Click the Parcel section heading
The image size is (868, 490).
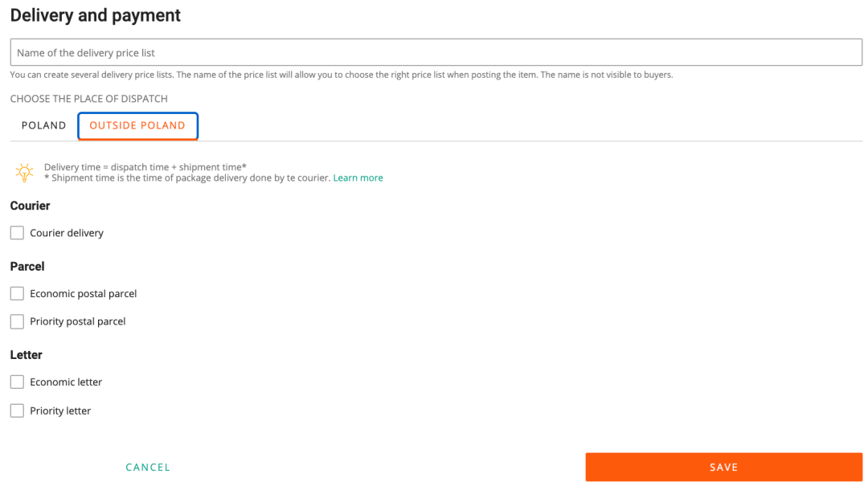[x=27, y=267]
